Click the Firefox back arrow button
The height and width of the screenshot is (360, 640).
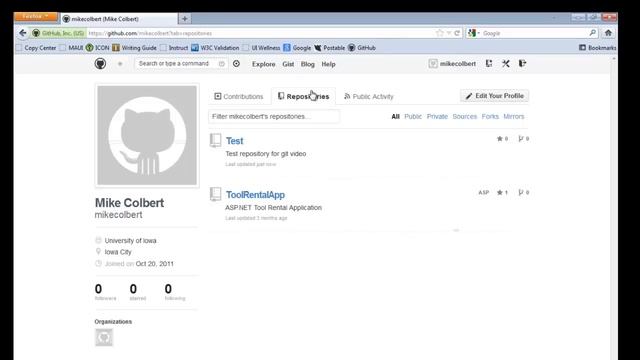[x=22, y=33]
